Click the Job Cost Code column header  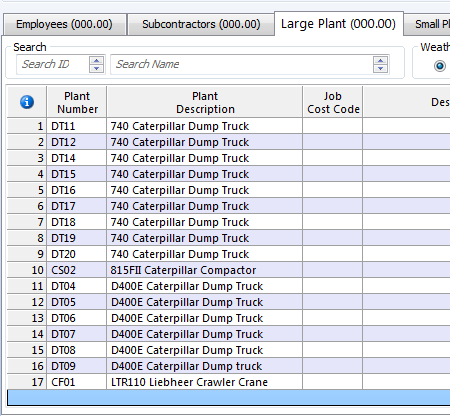point(333,102)
